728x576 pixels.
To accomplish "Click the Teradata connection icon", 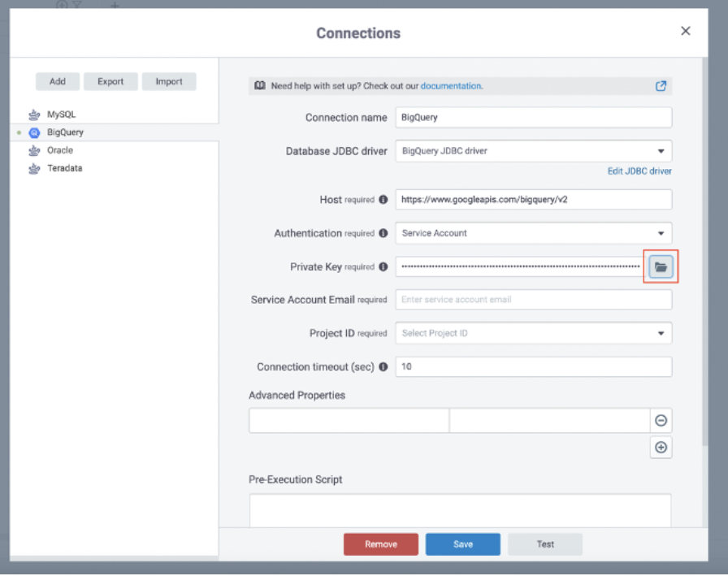I will click(x=34, y=168).
